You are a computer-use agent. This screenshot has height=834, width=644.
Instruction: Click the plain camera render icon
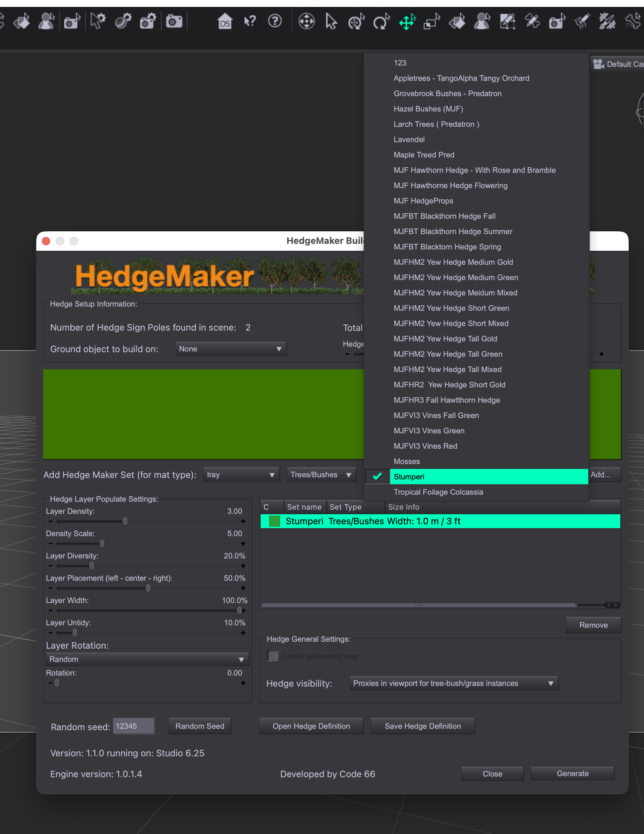pos(174,21)
